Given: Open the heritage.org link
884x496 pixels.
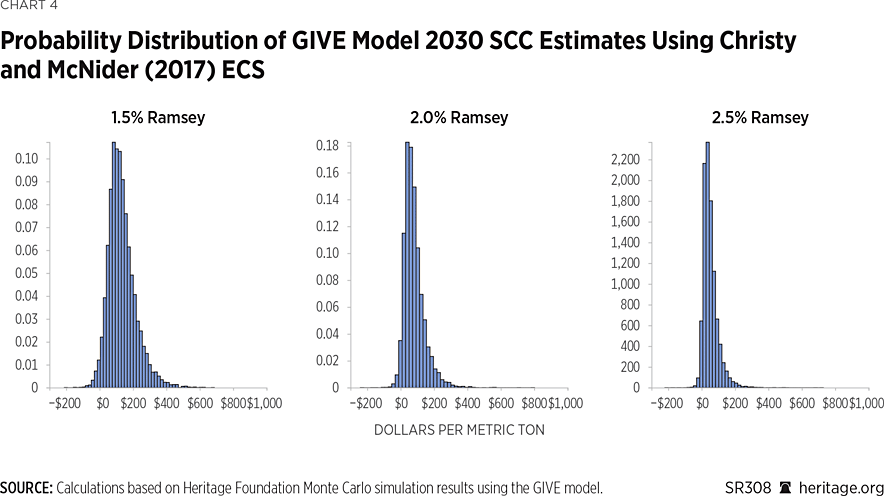Looking at the screenshot, I should [x=838, y=487].
